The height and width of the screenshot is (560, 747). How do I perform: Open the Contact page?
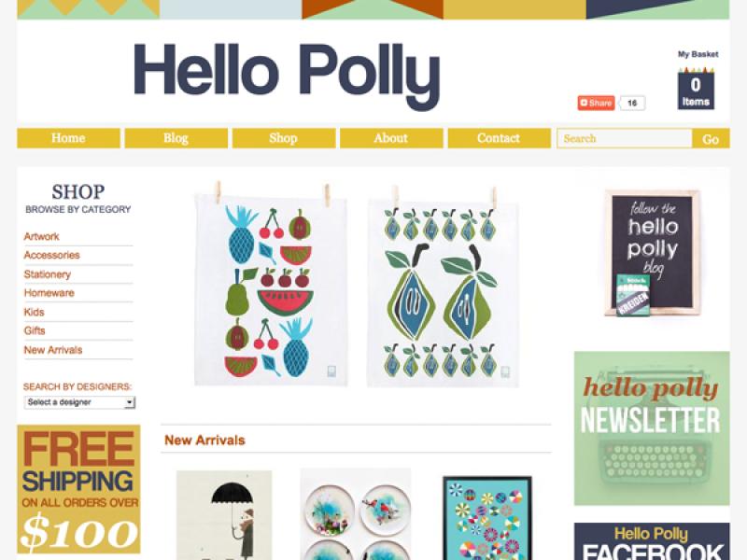(499, 138)
